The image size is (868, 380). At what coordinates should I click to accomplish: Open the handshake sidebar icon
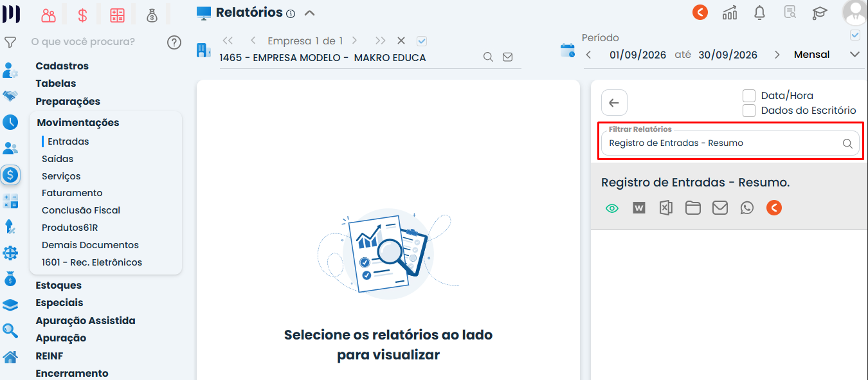[x=10, y=96]
